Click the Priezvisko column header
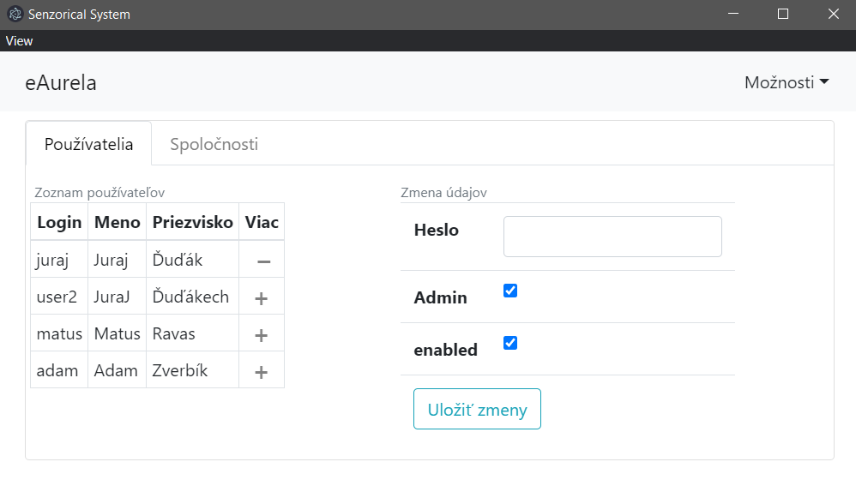The height and width of the screenshot is (504, 856). [x=193, y=222]
